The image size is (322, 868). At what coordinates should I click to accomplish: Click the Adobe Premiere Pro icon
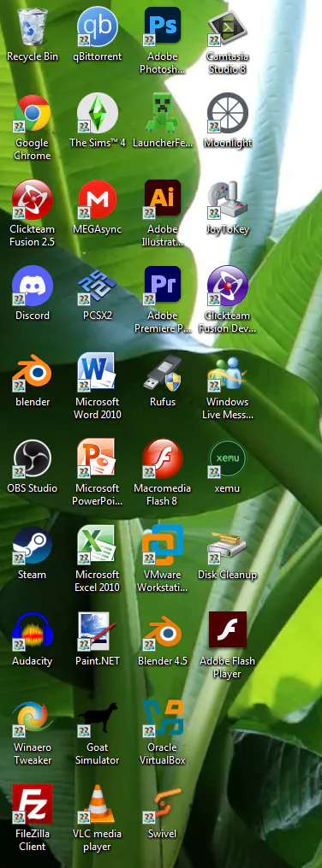click(163, 285)
